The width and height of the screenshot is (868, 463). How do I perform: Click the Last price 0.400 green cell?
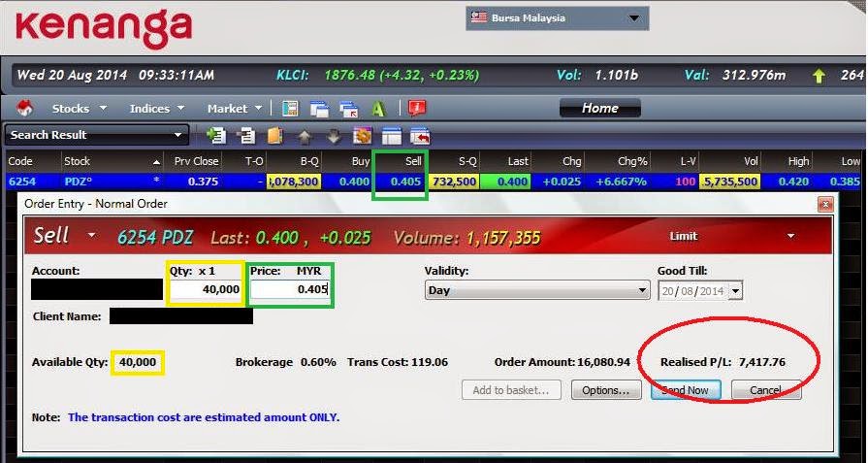pos(505,182)
